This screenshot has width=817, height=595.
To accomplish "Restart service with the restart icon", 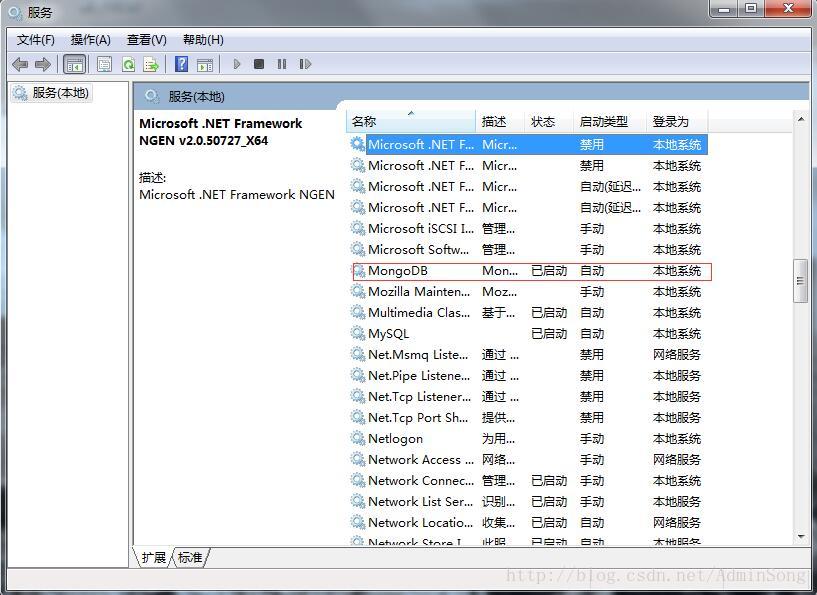I will pos(305,64).
